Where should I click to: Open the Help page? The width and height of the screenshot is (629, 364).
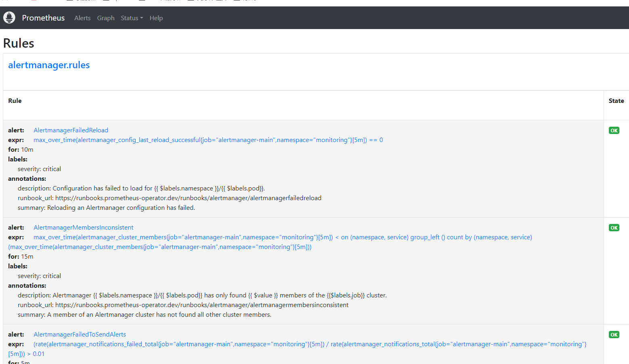point(156,18)
